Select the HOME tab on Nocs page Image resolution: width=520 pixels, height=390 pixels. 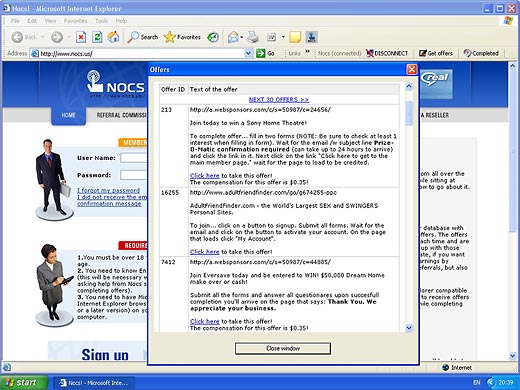pyautogui.click(x=68, y=115)
